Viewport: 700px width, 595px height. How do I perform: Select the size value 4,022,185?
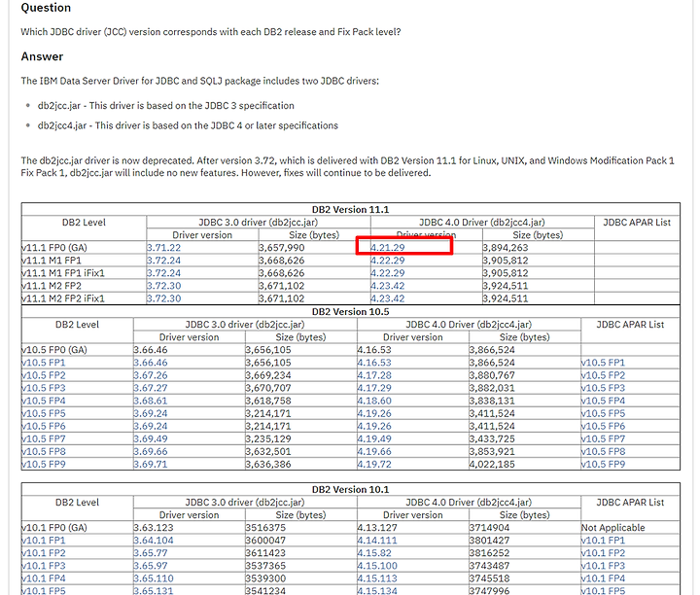tap(492, 464)
